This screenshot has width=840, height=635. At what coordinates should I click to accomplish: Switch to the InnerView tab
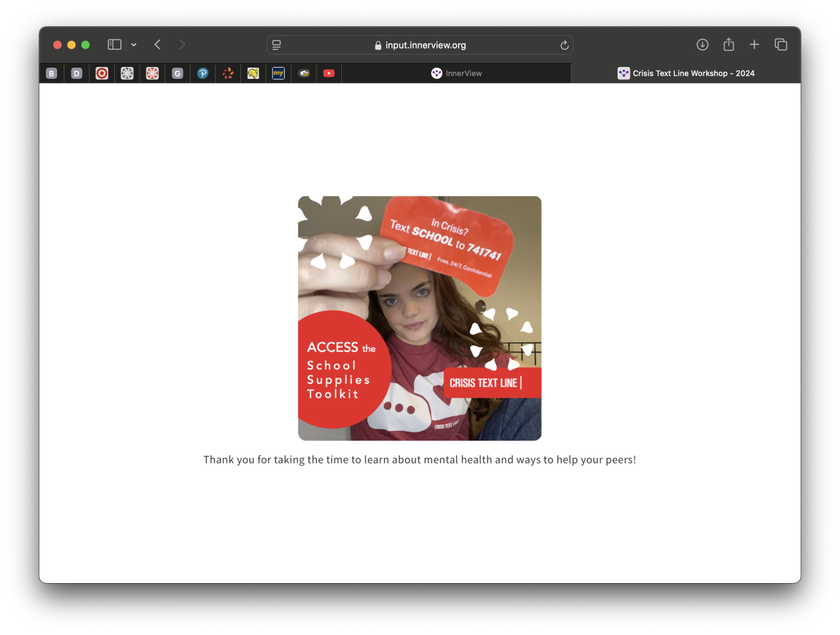click(457, 74)
